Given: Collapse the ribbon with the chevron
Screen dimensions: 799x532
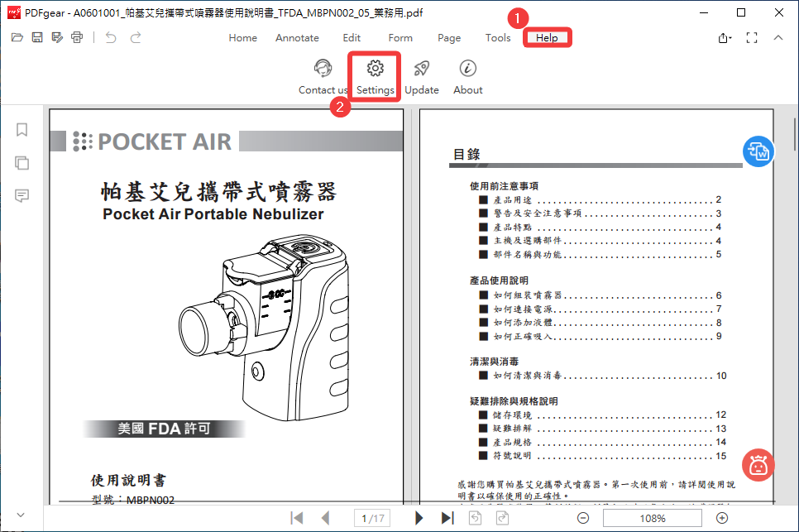Looking at the screenshot, I should pos(778,38).
